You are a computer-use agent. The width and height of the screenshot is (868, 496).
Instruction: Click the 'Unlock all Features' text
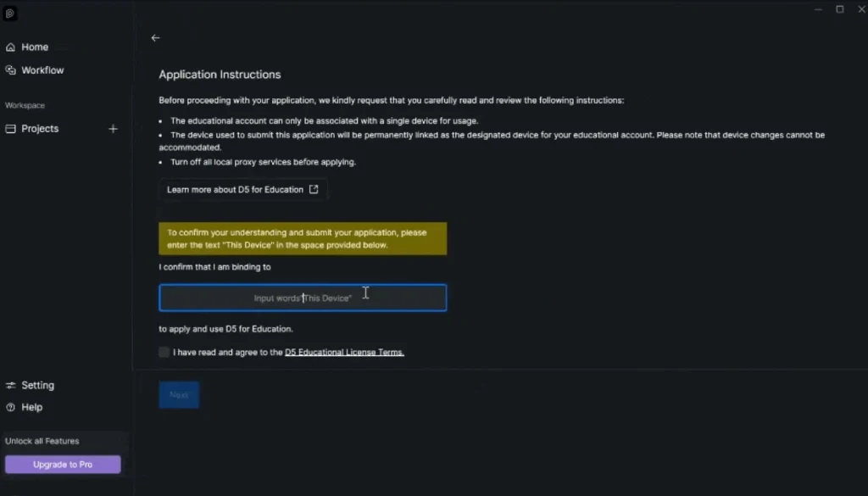coord(42,441)
